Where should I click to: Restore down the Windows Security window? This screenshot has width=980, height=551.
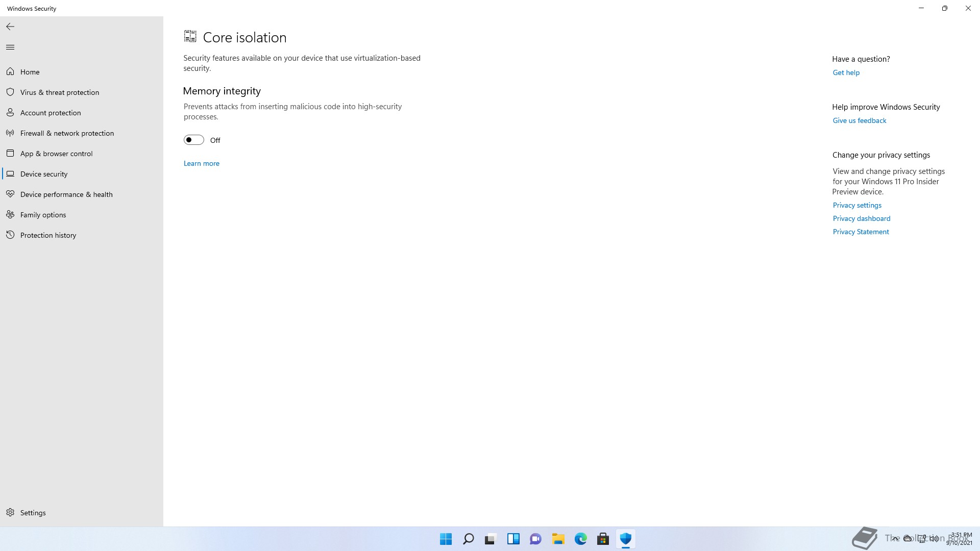pos(945,8)
